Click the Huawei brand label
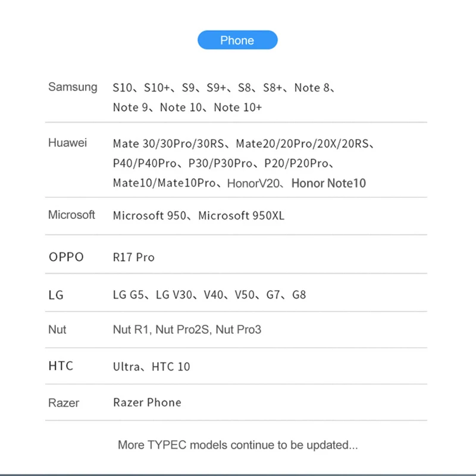 pyautogui.click(x=67, y=143)
